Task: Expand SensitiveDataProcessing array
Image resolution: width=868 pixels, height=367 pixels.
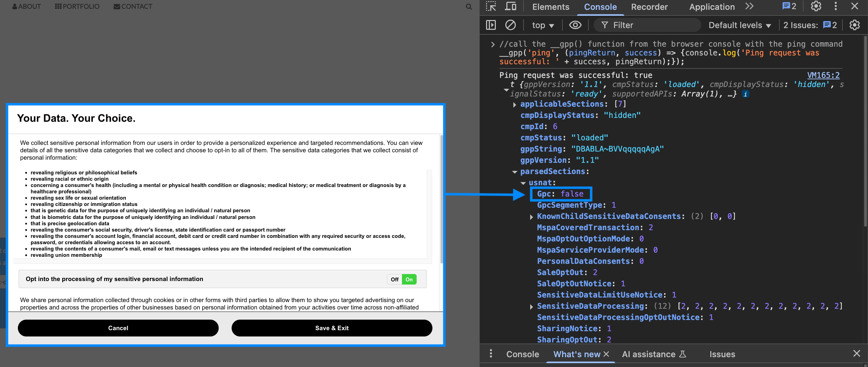Action: point(532,307)
